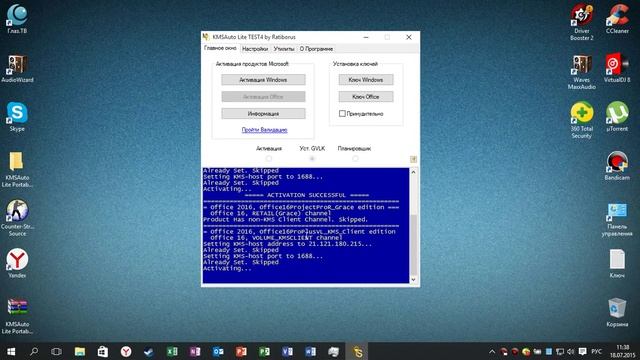Select the Планировщик radio button
The width and height of the screenshot is (640, 360).
click(355, 158)
